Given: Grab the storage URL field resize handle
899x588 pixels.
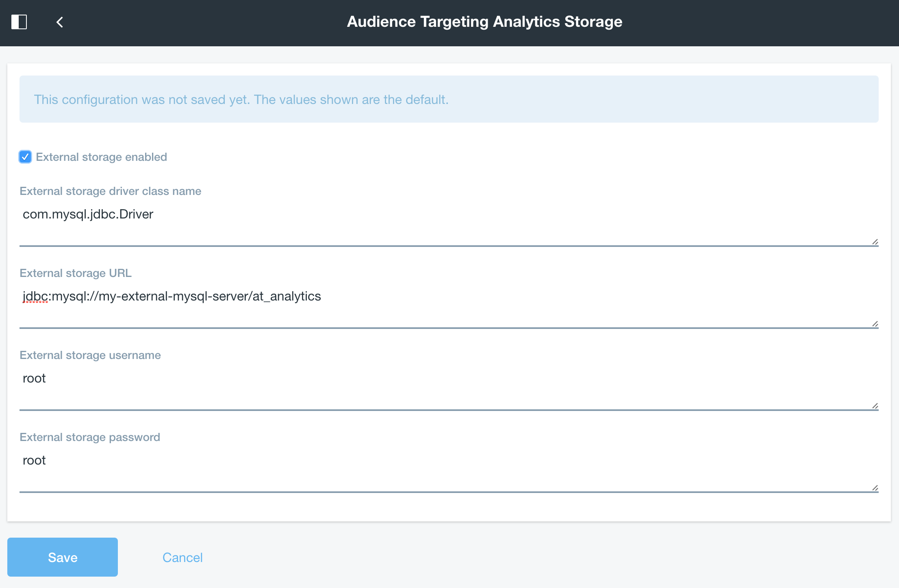Looking at the screenshot, I should 875,324.
